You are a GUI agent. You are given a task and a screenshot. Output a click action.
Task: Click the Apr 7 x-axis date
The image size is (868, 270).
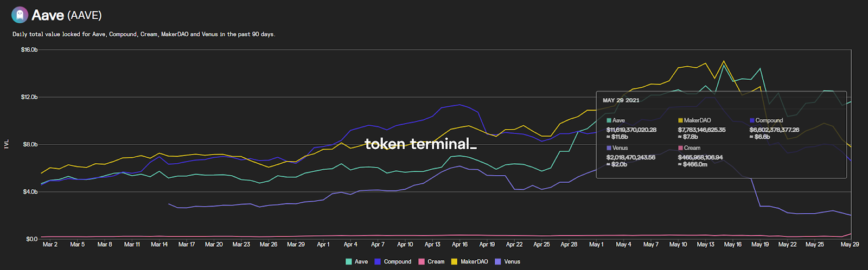tap(378, 245)
